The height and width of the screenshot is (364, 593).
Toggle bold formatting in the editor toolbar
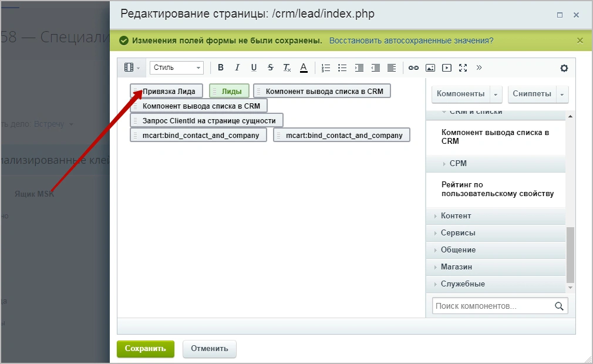[221, 68]
